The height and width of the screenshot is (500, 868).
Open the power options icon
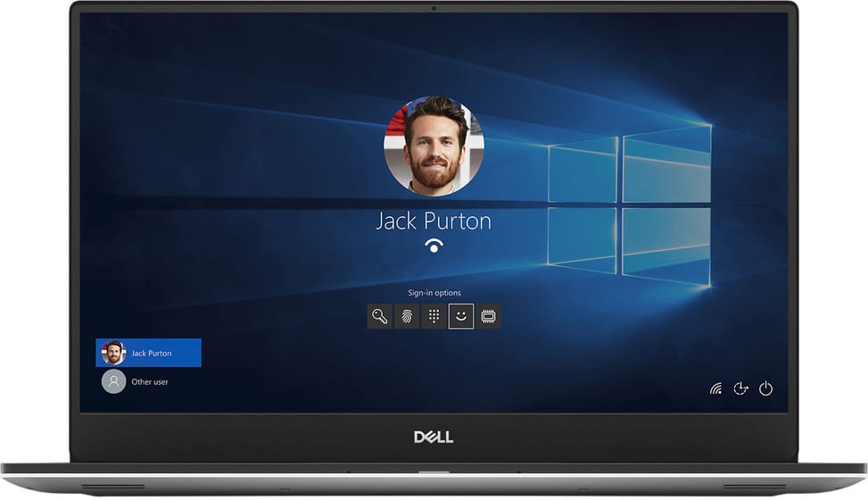[x=765, y=388]
